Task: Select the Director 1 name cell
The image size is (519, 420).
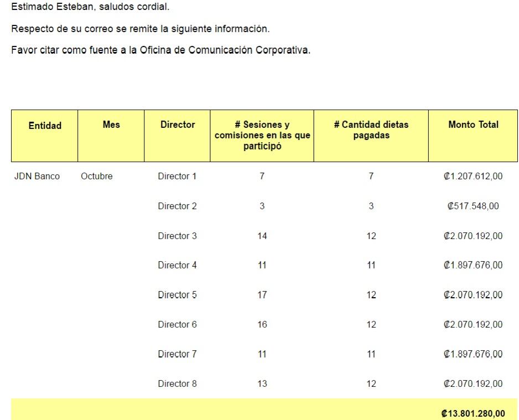Action: tap(177, 177)
